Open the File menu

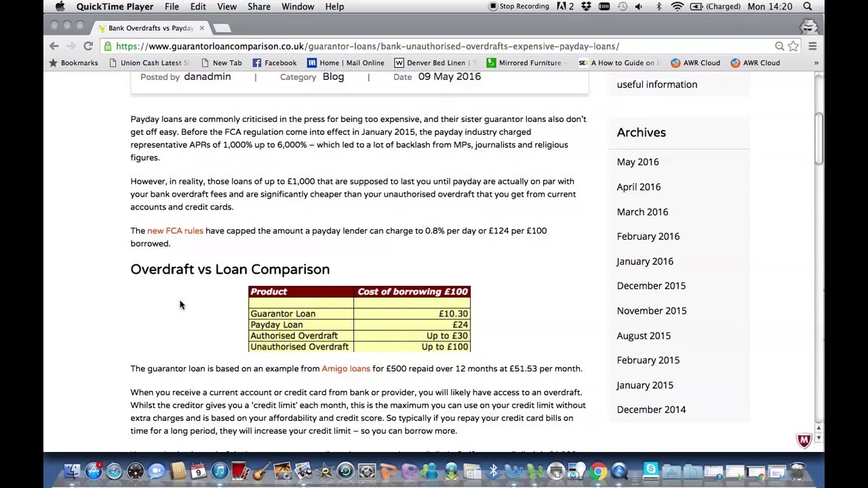pos(172,6)
